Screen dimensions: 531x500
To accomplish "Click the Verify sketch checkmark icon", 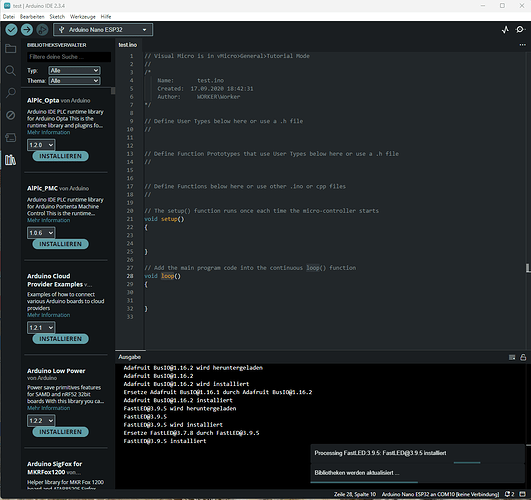I will pyautogui.click(x=11, y=30).
